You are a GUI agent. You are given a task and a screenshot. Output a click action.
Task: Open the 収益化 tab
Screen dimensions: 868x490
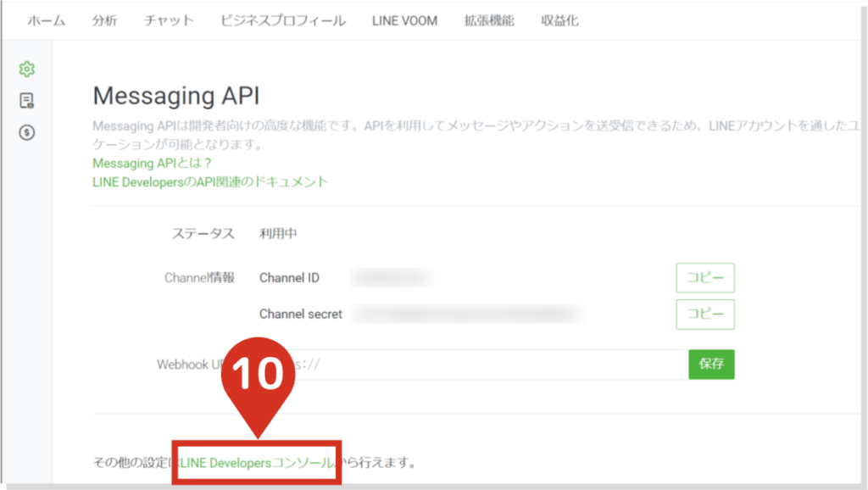(559, 20)
